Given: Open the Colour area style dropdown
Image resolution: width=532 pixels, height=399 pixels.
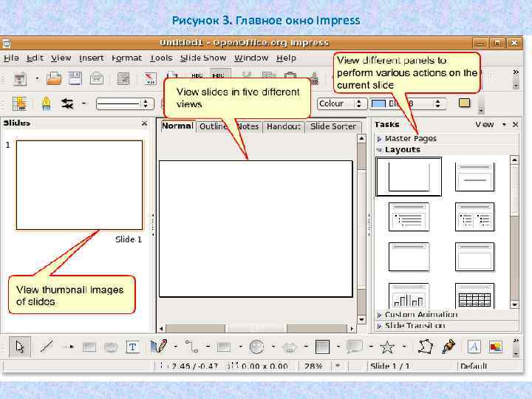Looking at the screenshot, I should coord(341,103).
